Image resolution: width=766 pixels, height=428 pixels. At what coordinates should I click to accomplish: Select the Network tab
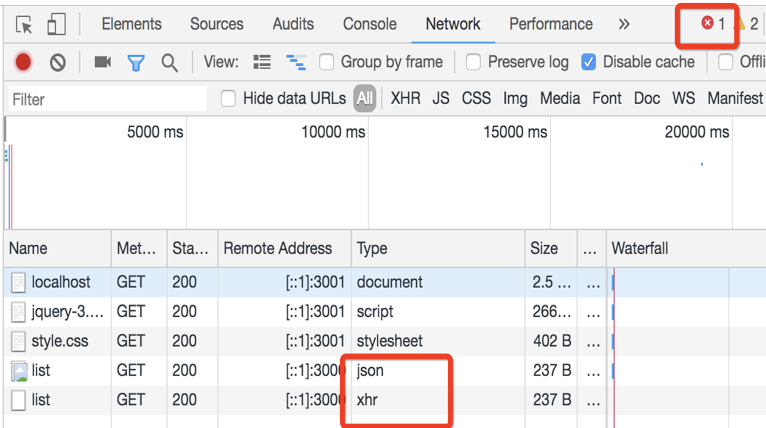pyautogui.click(x=453, y=24)
